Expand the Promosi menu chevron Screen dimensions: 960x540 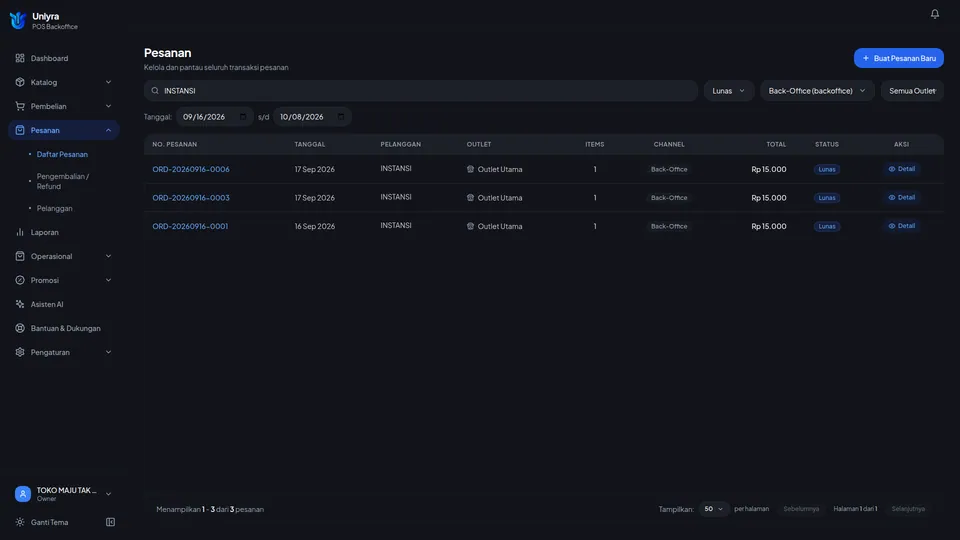coord(108,280)
